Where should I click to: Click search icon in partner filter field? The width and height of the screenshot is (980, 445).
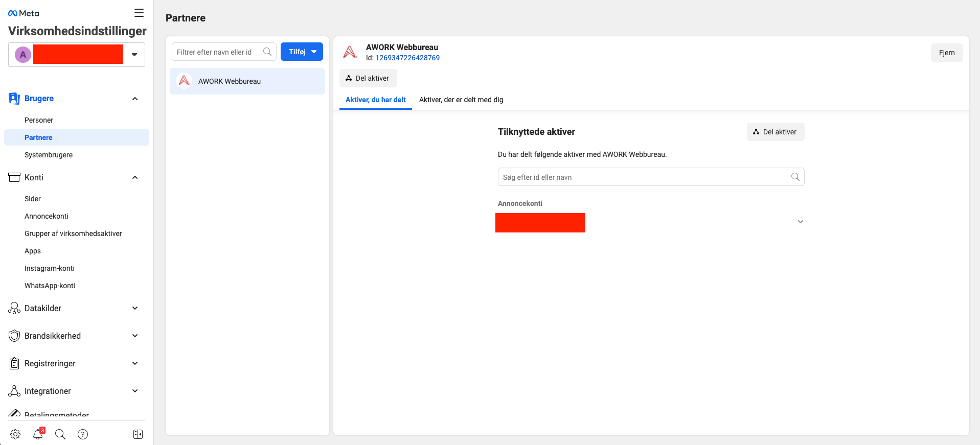point(267,52)
